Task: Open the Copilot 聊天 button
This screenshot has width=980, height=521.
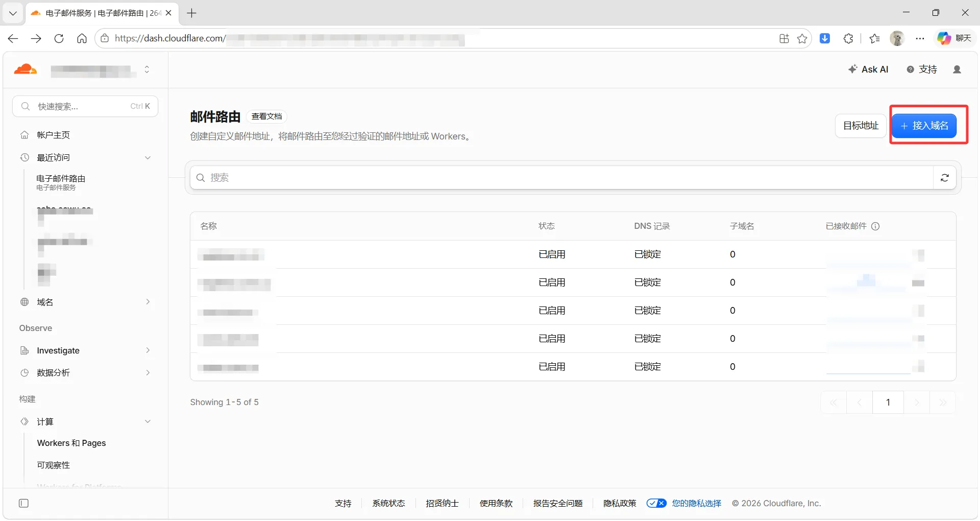Action: [x=954, y=38]
